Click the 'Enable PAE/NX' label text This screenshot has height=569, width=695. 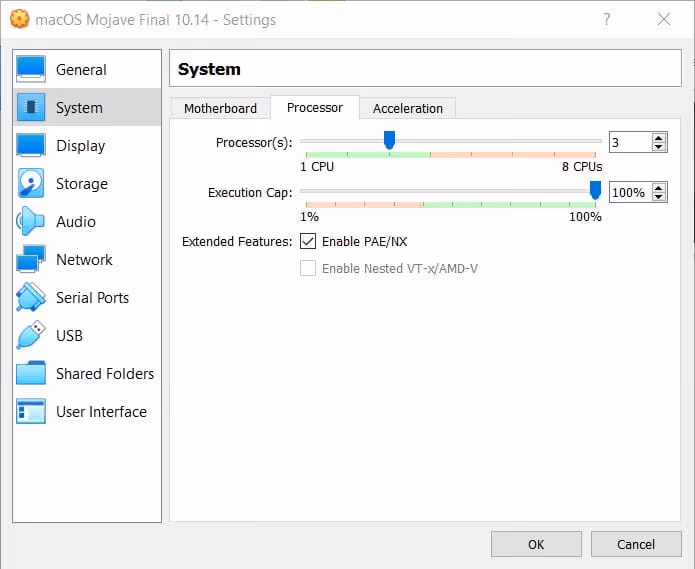pyautogui.click(x=364, y=242)
